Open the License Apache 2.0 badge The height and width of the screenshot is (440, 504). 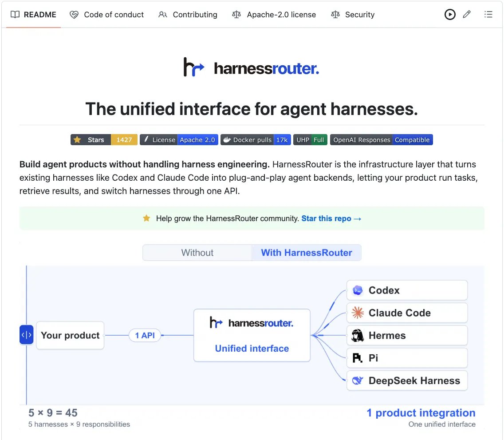(179, 140)
